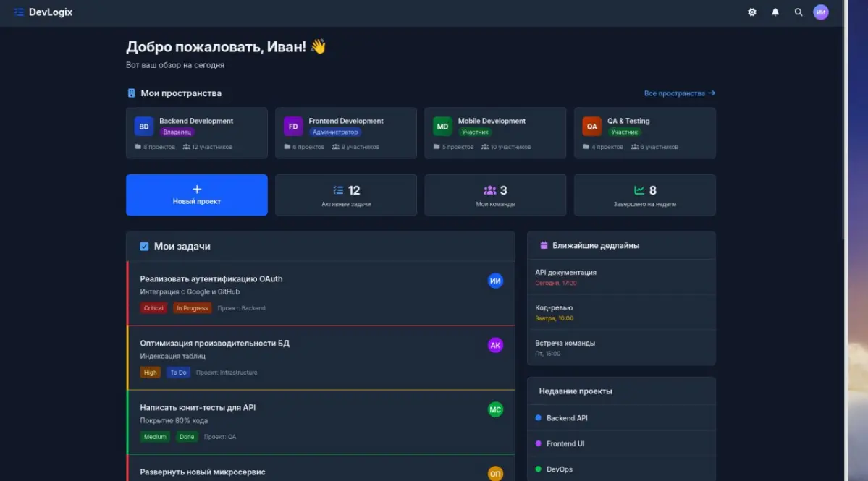Click the My teams people icon

tap(489, 190)
